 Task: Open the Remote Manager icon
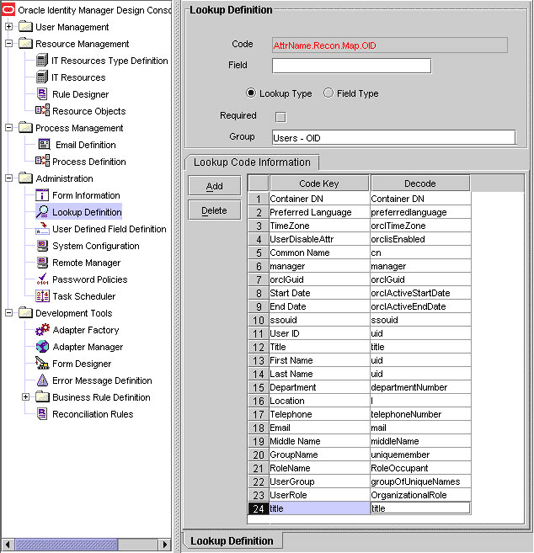tap(42, 262)
